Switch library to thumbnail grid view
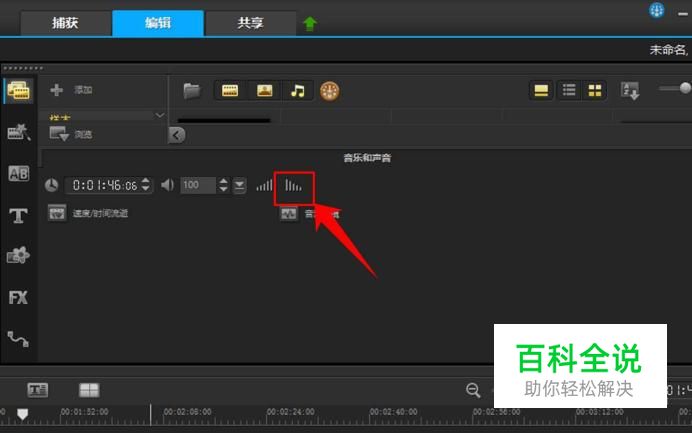This screenshot has width=692, height=433. pyautogui.click(x=594, y=90)
